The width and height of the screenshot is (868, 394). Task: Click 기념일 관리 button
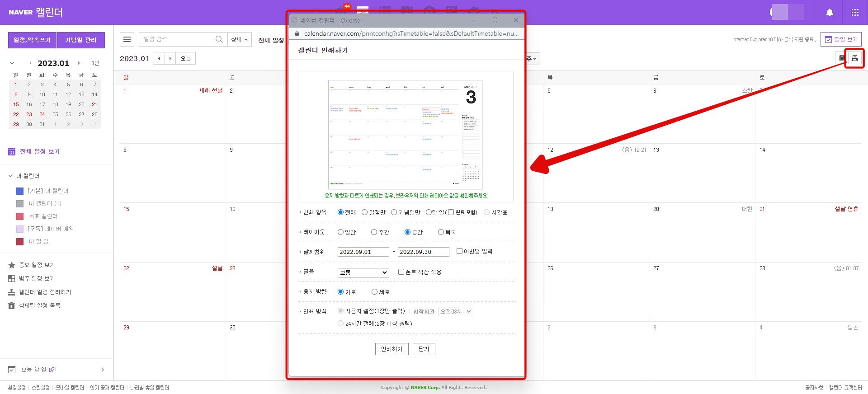click(81, 40)
